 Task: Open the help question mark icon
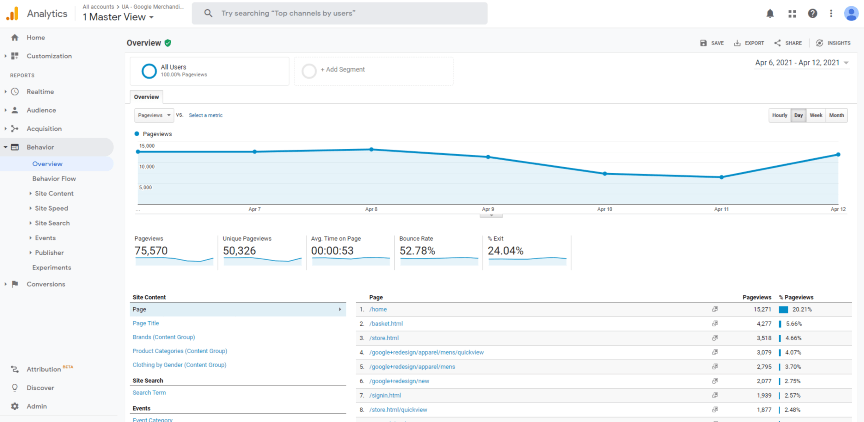[x=813, y=14]
